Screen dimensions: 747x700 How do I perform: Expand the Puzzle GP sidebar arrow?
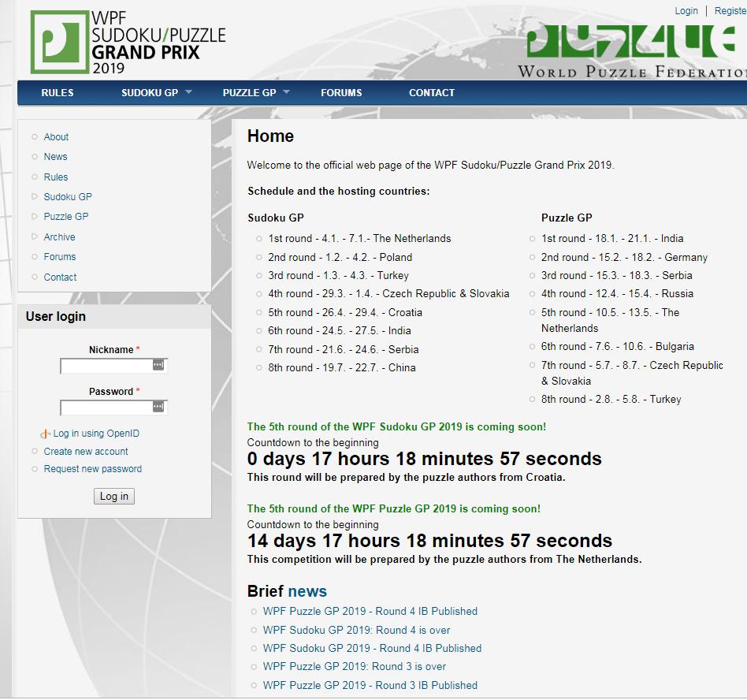(x=35, y=216)
